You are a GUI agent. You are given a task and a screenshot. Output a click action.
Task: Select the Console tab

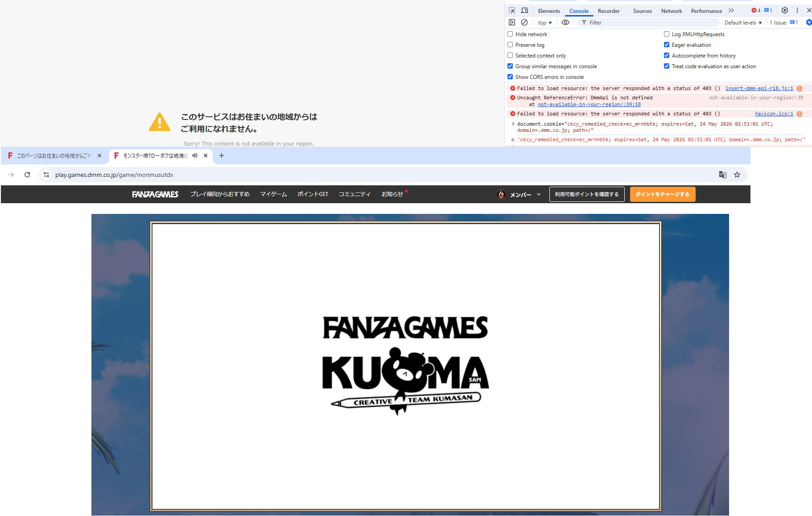pyautogui.click(x=579, y=11)
